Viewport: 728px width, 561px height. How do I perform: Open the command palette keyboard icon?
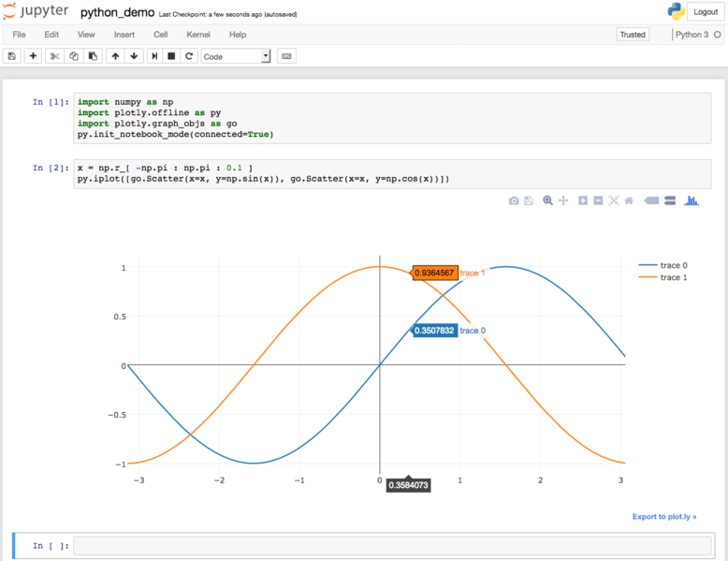click(x=287, y=56)
